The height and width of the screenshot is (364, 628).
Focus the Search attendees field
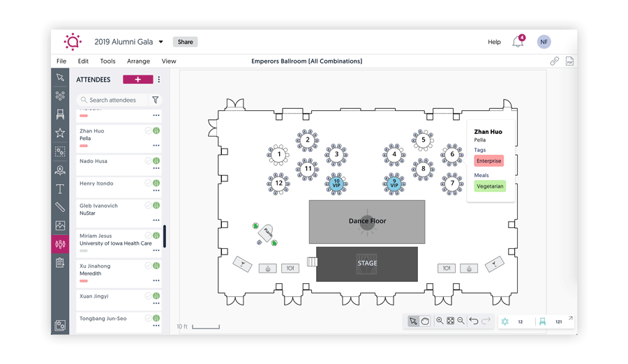[x=112, y=100]
